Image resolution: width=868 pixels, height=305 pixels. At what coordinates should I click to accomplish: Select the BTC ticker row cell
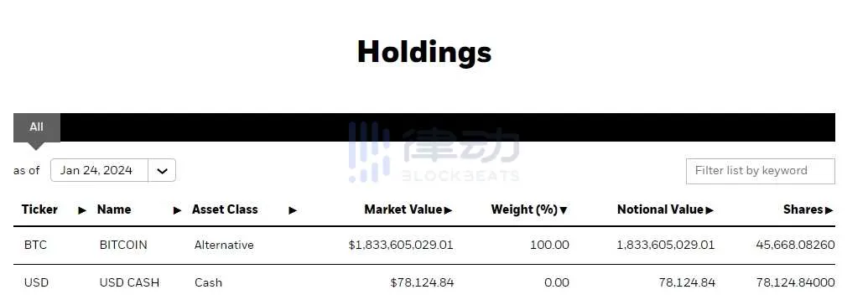pyautogui.click(x=36, y=245)
